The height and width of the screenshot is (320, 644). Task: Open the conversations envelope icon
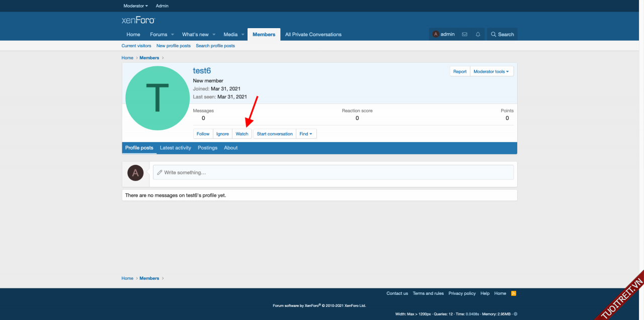tap(464, 34)
